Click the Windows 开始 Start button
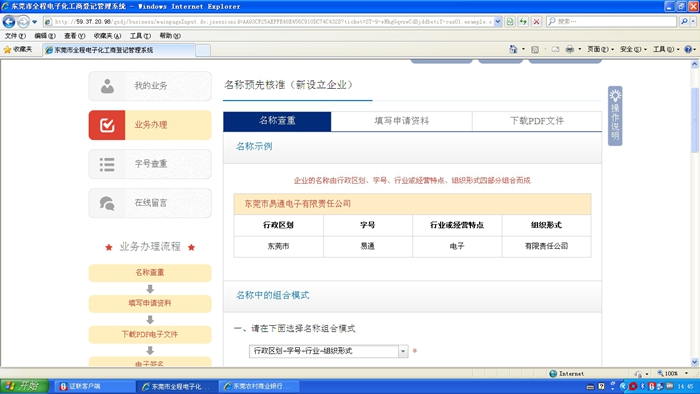Viewport: 700px width, 394px height. (24, 386)
